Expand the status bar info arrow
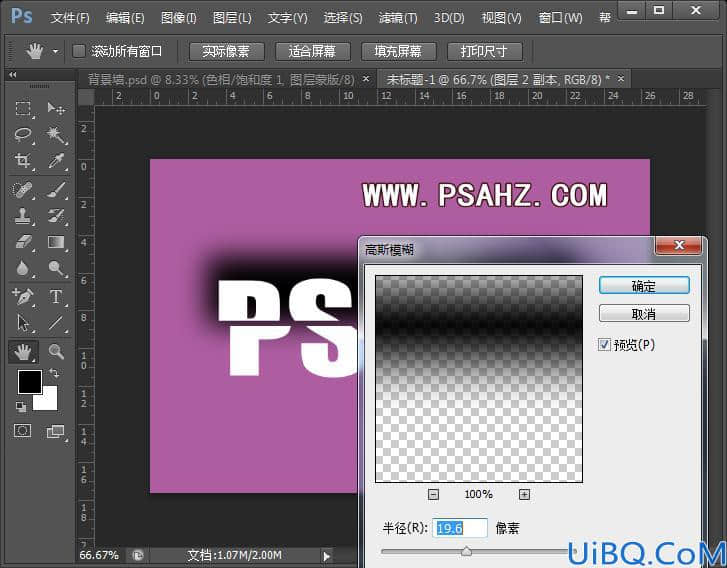Screen dimensions: 727x568 coord(326,555)
